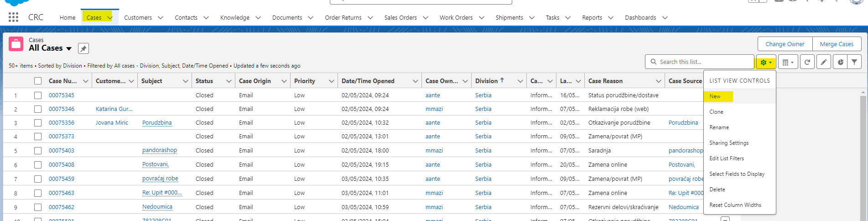Open list view controls gear icon
The height and width of the screenshot is (221, 868).
766,62
